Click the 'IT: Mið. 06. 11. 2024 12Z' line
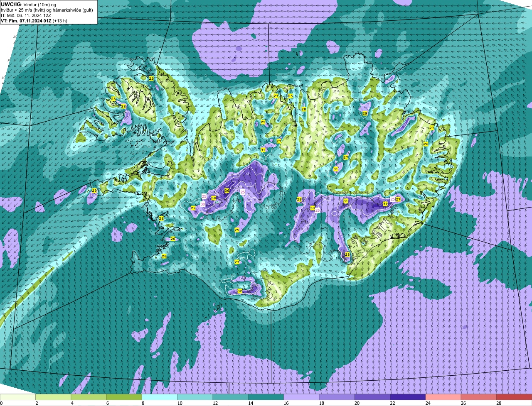The image size is (532, 406). click(27, 15)
